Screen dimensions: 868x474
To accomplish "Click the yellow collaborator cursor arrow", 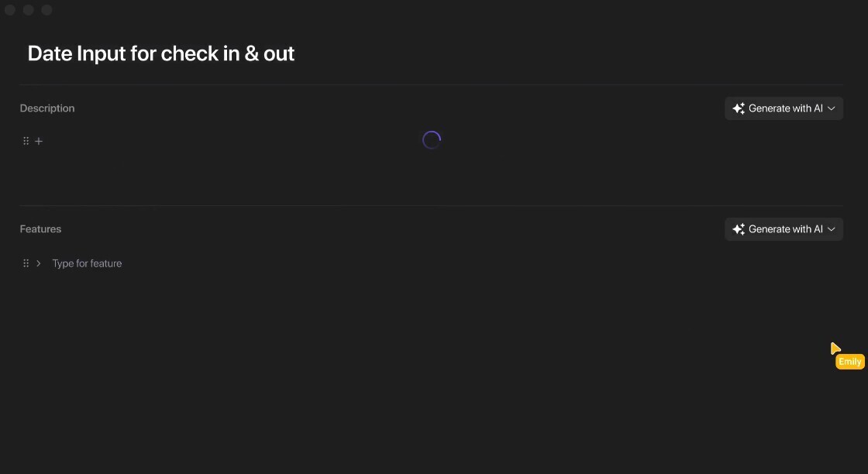I will coord(835,349).
